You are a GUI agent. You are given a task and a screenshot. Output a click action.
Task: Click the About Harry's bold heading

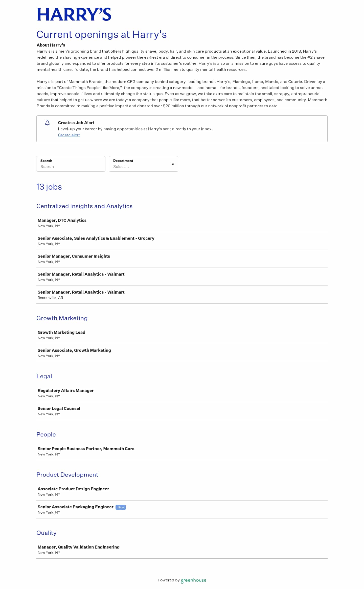tap(51, 45)
